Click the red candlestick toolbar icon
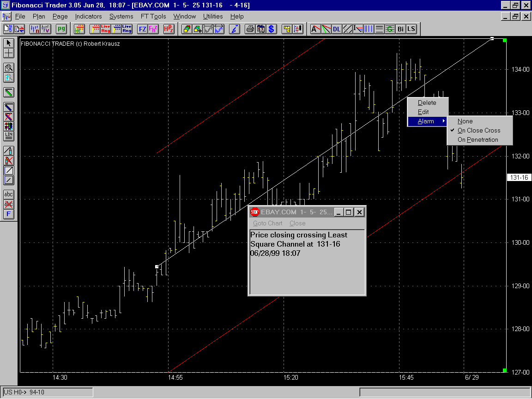 tap(298, 29)
